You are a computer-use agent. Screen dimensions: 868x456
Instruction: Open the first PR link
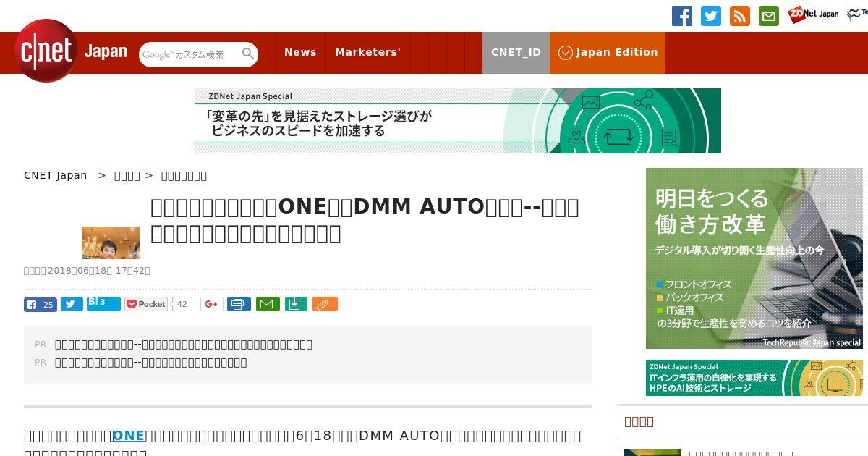coord(184,345)
